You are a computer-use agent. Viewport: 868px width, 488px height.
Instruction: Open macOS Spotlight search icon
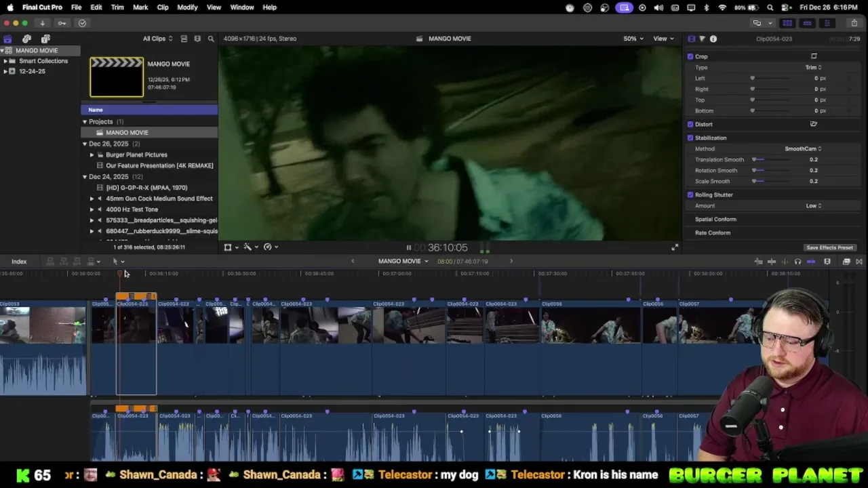(770, 7)
